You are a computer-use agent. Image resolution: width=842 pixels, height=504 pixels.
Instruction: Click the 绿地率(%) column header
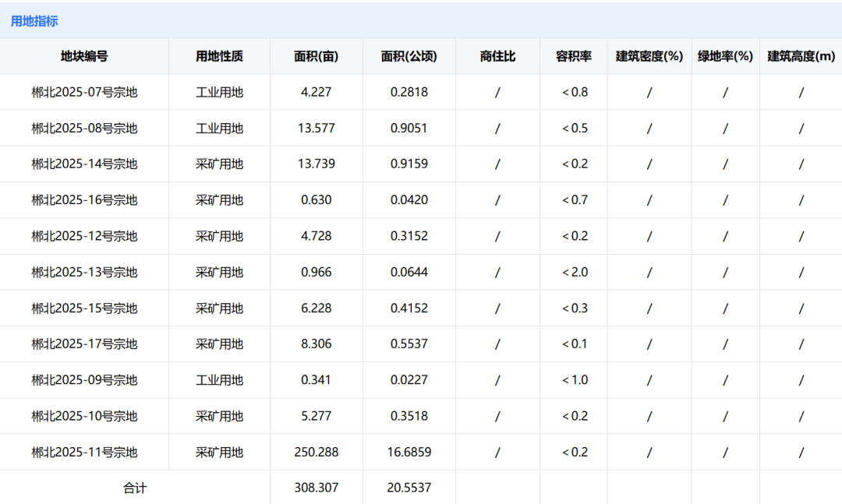click(x=725, y=56)
